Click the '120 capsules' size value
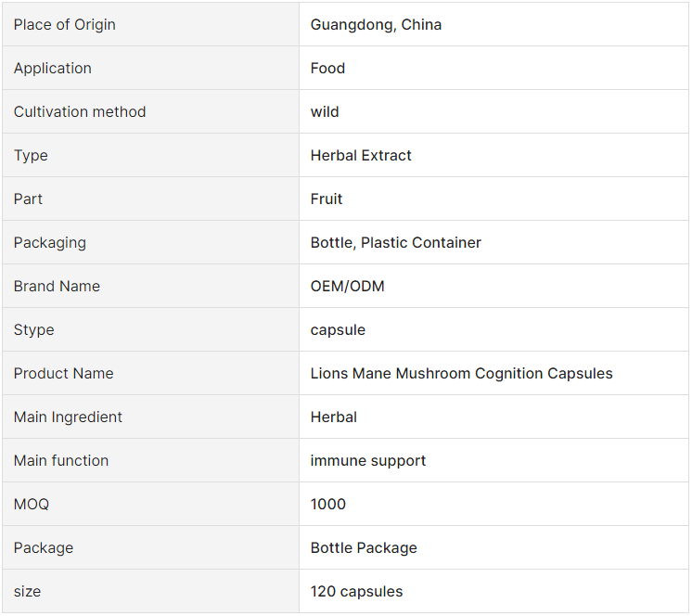692x616 pixels. (356, 592)
